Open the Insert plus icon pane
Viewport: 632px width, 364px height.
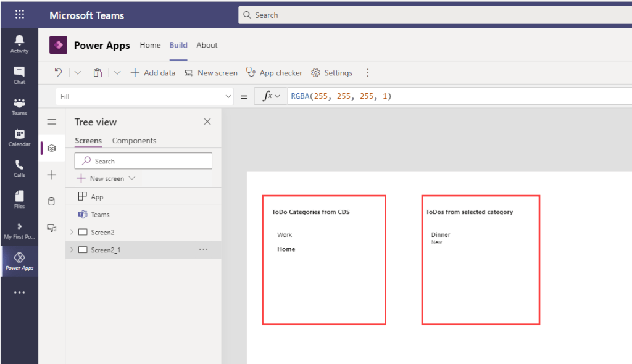(52, 175)
